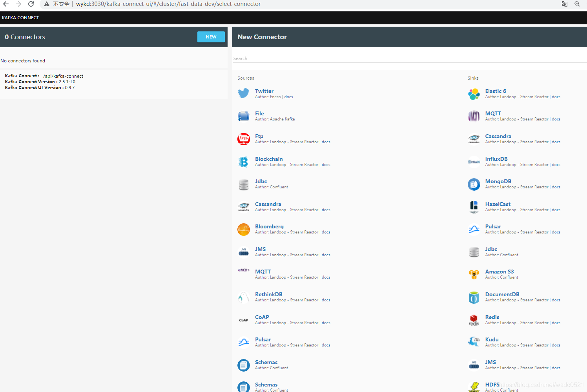Select the File source connector title
587x392 pixels.
[x=259, y=113]
